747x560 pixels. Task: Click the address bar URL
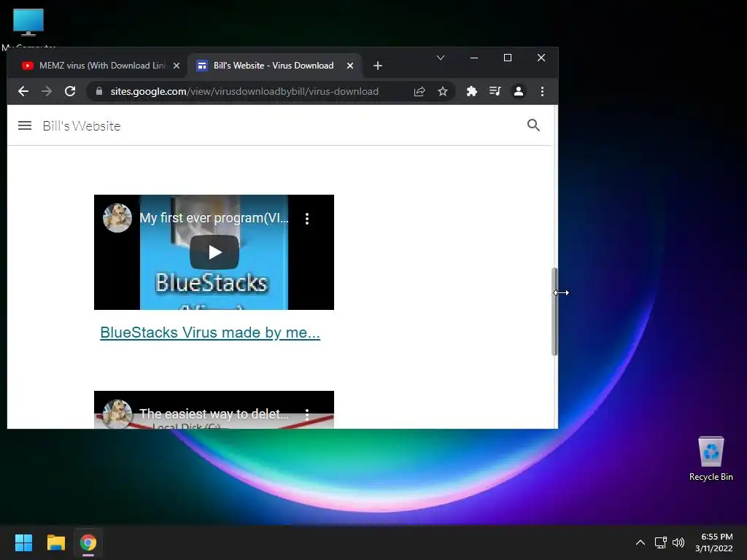pos(244,91)
